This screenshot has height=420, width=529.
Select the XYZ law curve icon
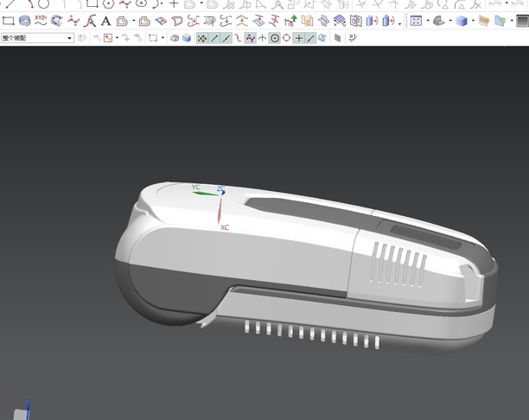coord(41,21)
